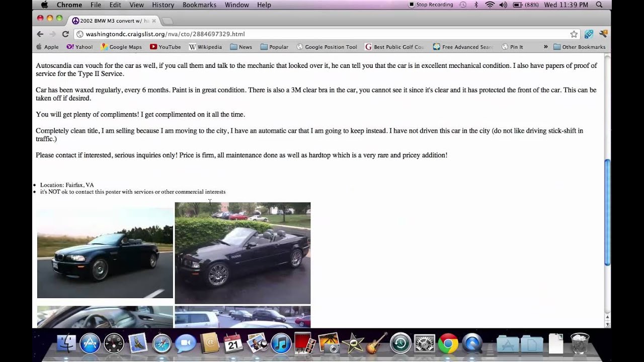Viewport: 644px width, 362px height.
Task: Open Spotlight search magnifier
Action: pyautogui.click(x=599, y=5)
